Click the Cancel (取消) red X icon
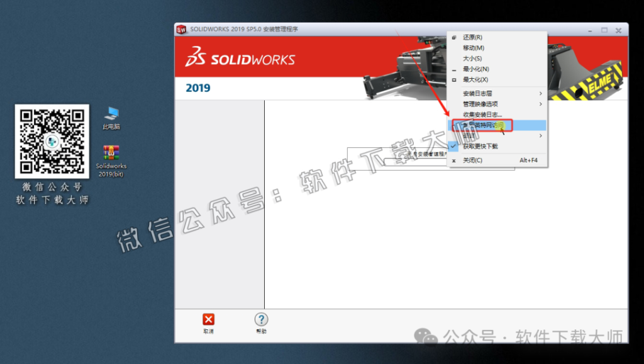 coord(209,320)
